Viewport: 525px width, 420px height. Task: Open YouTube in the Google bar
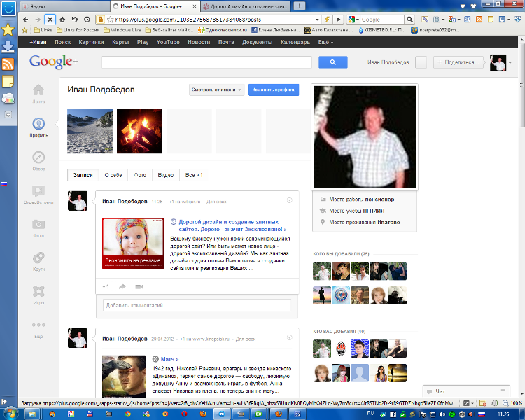(x=168, y=42)
